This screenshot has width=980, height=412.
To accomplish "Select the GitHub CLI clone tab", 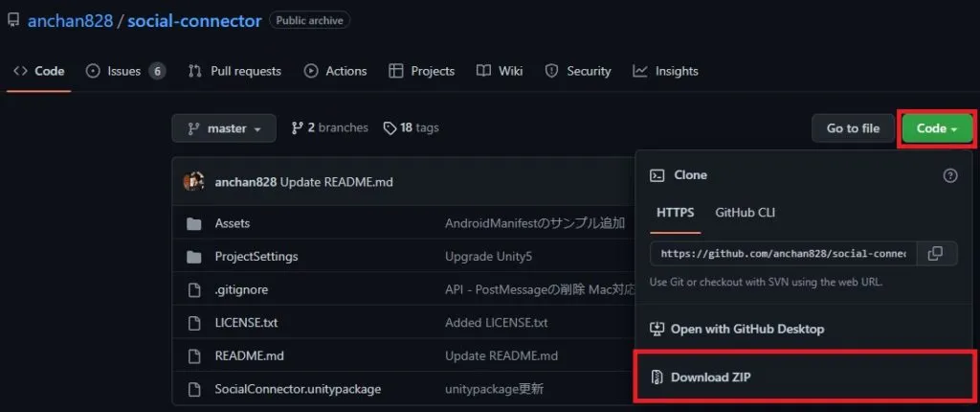I will (745, 213).
